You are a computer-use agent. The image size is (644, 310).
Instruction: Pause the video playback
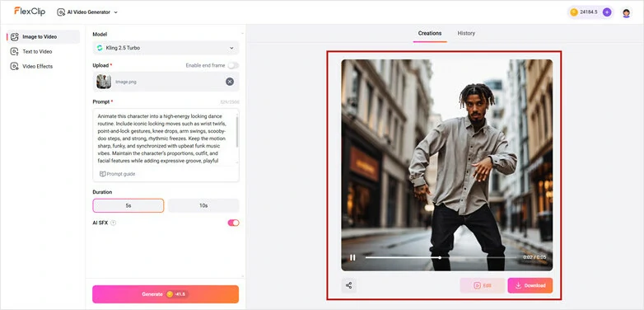pyautogui.click(x=352, y=257)
